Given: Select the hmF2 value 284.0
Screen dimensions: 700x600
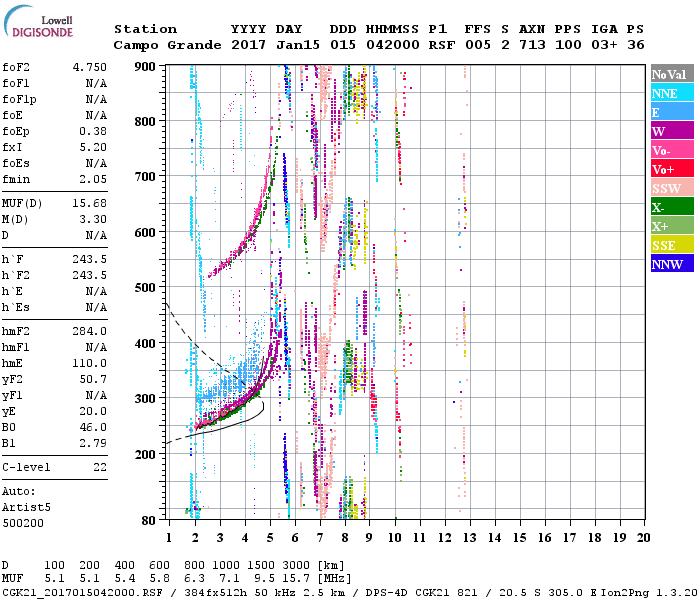Looking at the screenshot, I should [x=89, y=331].
